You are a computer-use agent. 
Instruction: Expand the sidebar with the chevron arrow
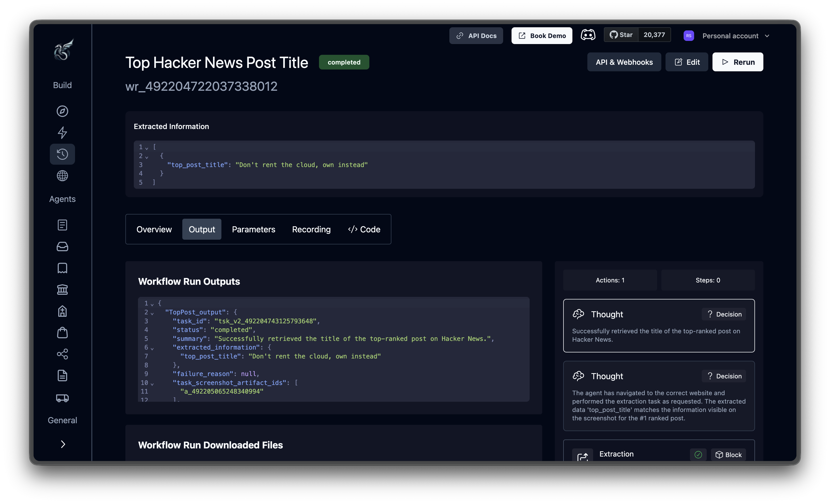62,444
